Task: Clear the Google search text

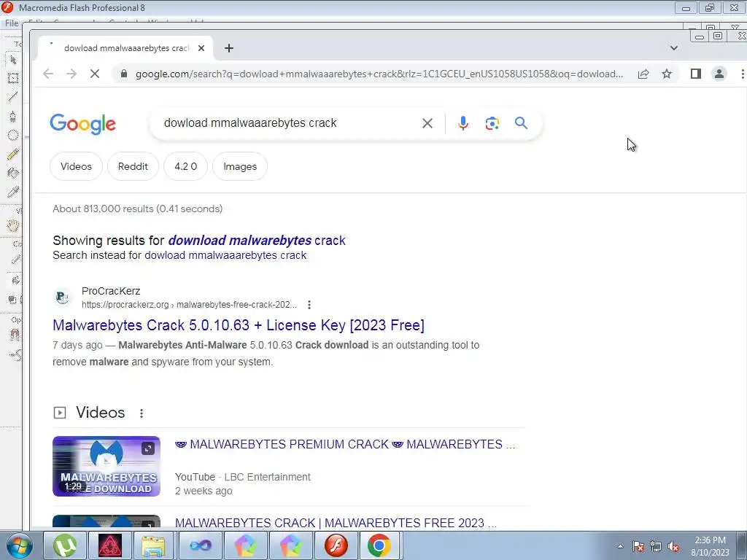Action: click(x=427, y=123)
